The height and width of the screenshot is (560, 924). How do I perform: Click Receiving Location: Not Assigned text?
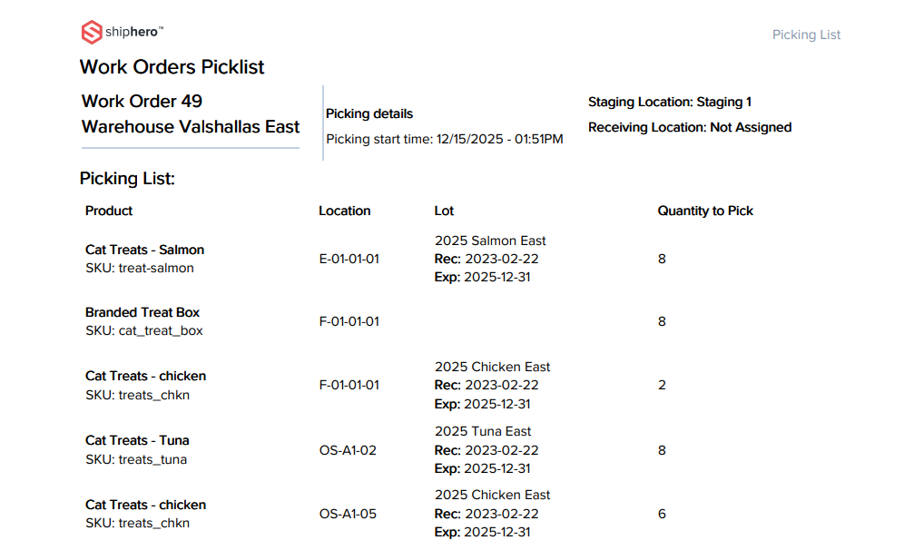click(x=689, y=127)
